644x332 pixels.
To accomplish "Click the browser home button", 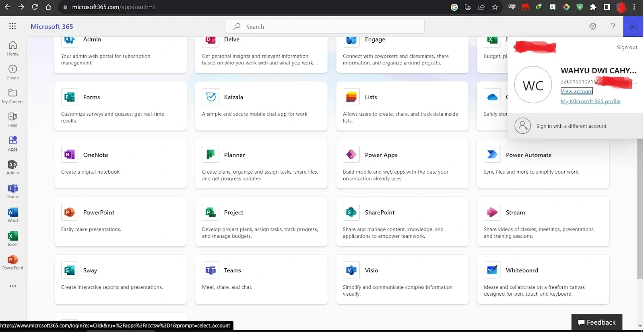I will click(48, 7).
